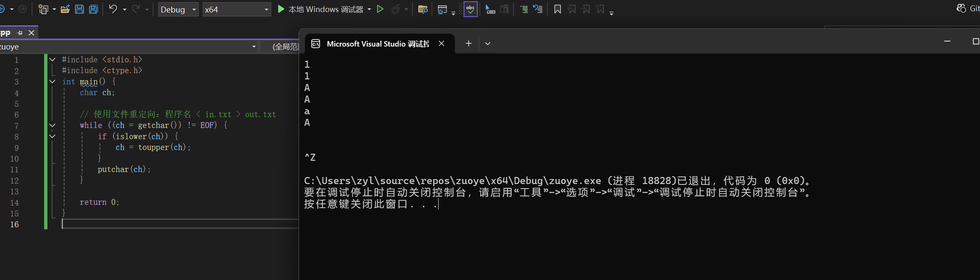Click toupper(ch) on line 9
Screen dimensions: 980x280
tap(162, 147)
